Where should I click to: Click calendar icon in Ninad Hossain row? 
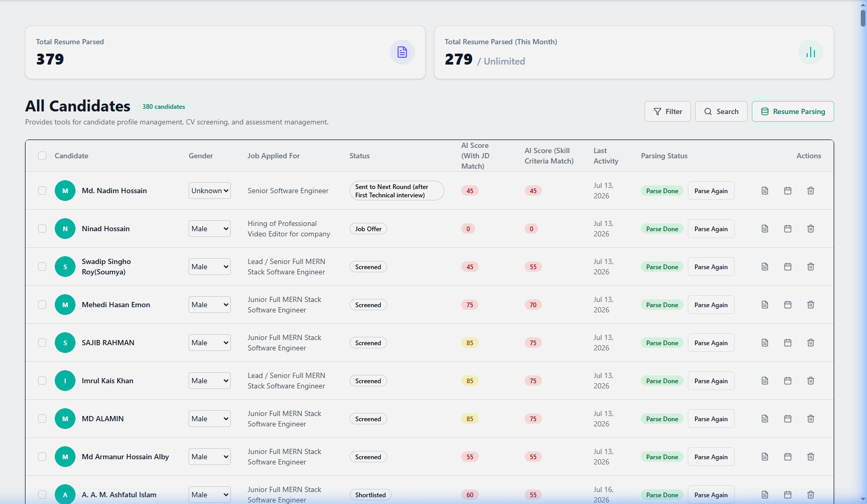point(788,229)
